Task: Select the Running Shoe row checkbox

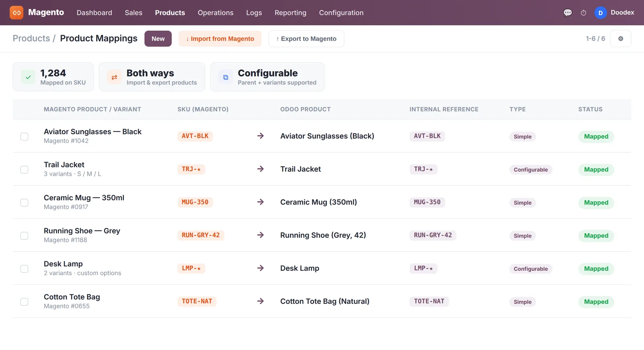Action: tap(24, 235)
